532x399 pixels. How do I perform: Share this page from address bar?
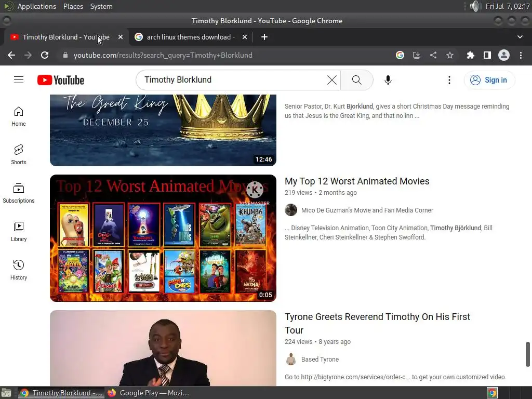(433, 55)
